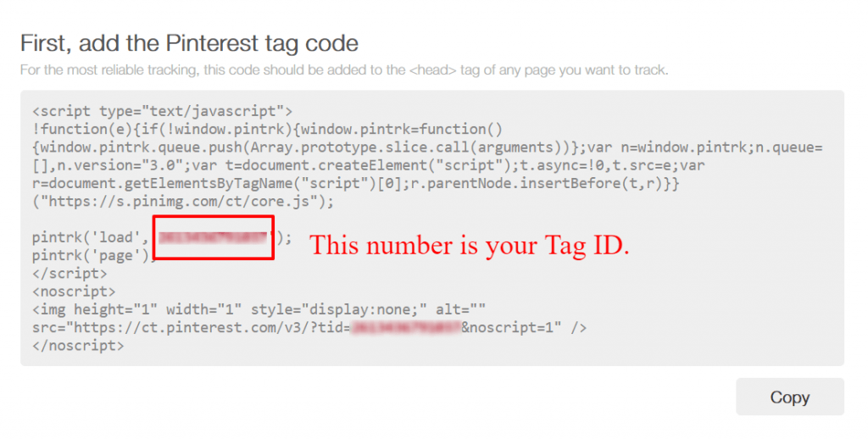This screenshot has width=868, height=439.
Task: Click the pintrk('page') code line
Action: pyautogui.click(x=93, y=256)
